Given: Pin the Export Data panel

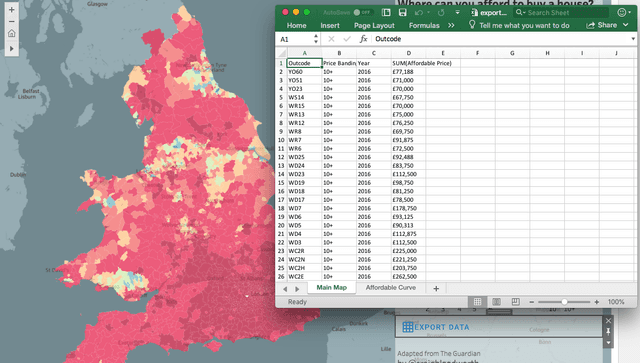Looking at the screenshot, I should 608,331.
